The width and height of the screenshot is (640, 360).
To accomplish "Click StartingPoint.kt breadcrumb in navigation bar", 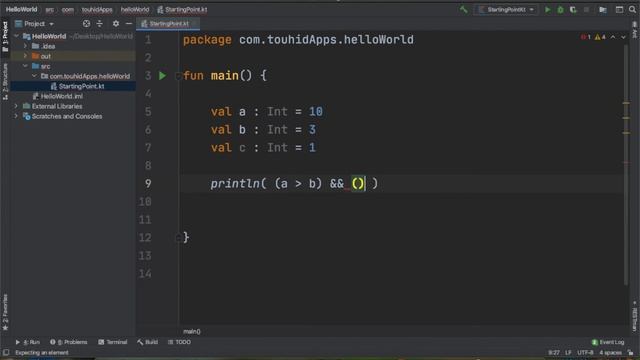I will point(182,9).
